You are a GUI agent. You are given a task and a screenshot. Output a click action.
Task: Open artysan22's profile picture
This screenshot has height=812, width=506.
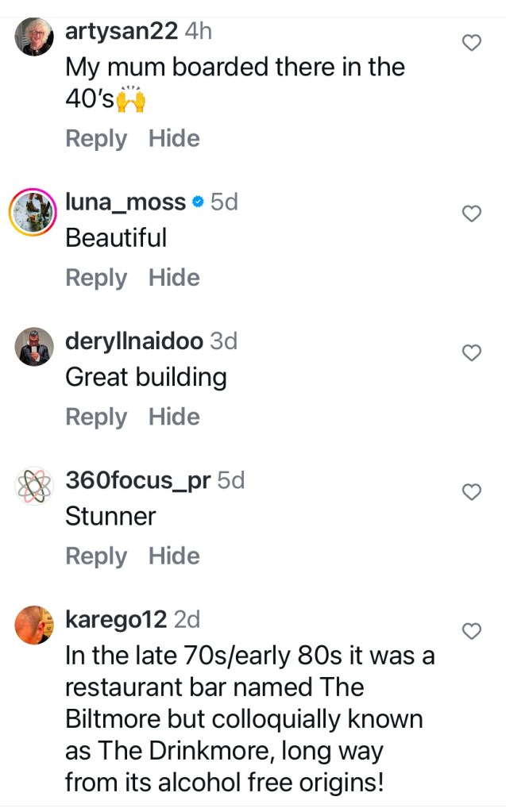click(35, 36)
